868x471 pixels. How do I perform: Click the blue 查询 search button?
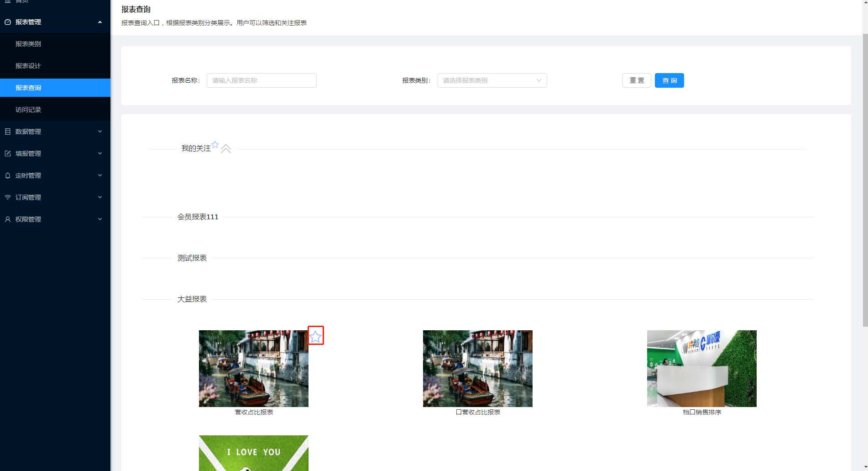point(669,80)
